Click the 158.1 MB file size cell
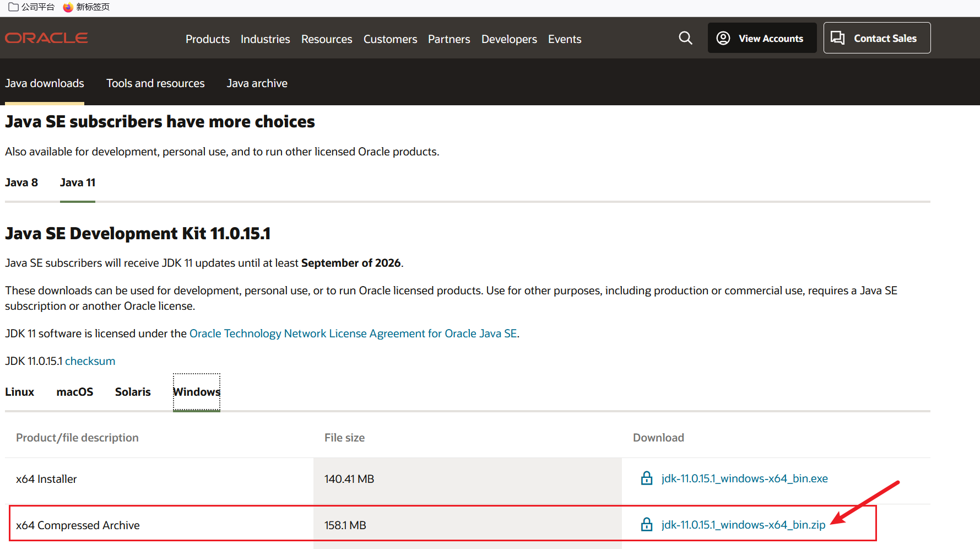Image resolution: width=980 pixels, height=549 pixels. (468, 525)
